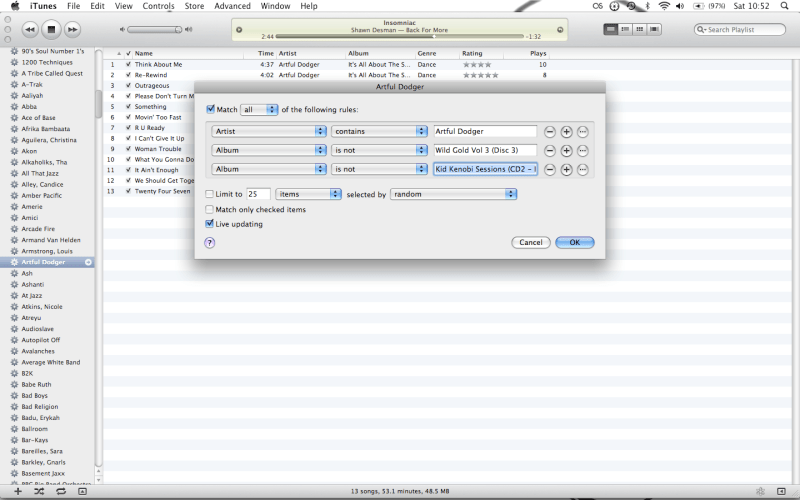Enable Match only checked items
This screenshot has width=800, height=500.
[x=210, y=209]
